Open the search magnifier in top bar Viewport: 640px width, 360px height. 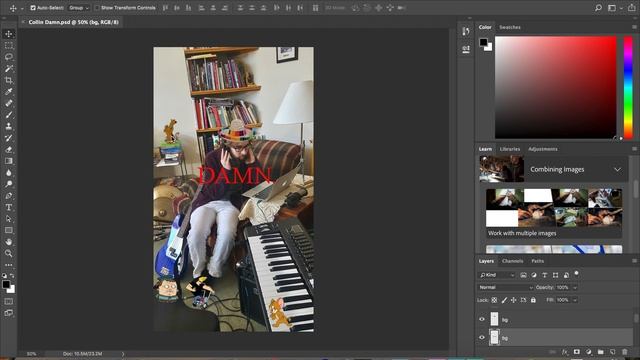click(598, 8)
